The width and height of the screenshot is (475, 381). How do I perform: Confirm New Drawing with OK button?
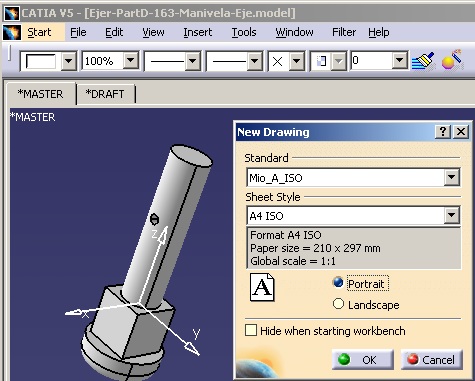tap(363, 360)
